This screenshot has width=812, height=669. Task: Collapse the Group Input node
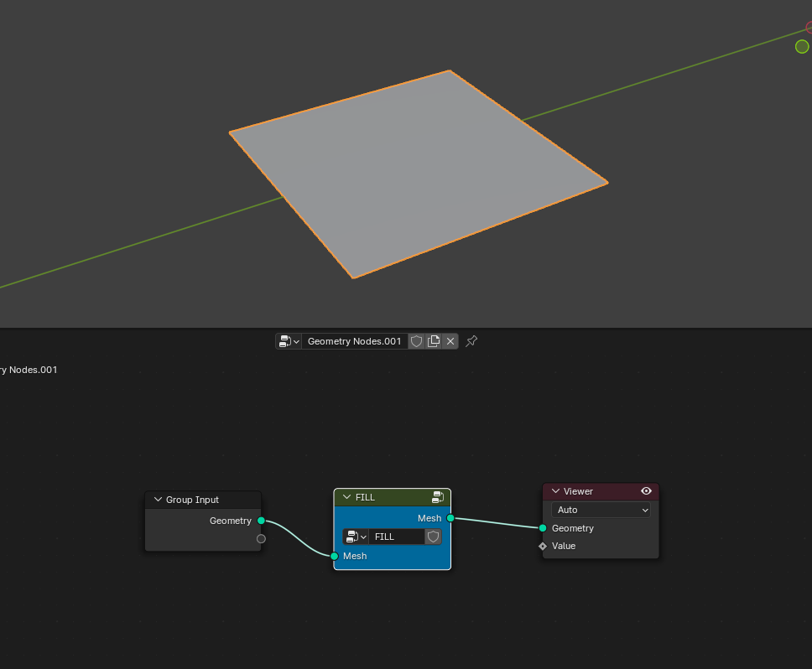click(x=158, y=500)
